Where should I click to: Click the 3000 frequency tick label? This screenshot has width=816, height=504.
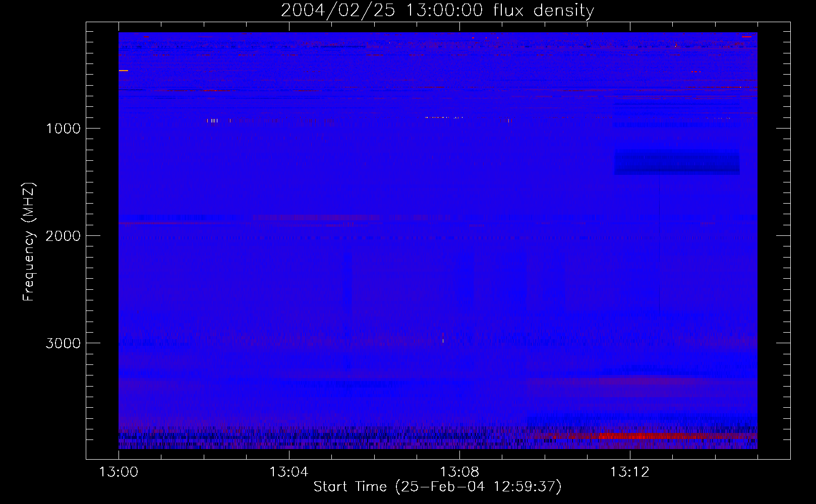(x=63, y=343)
